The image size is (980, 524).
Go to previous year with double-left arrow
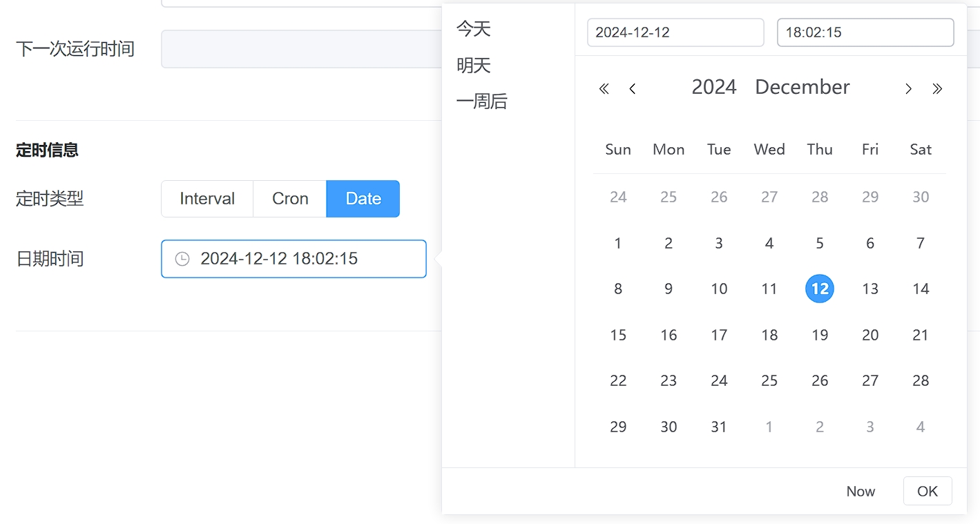604,88
